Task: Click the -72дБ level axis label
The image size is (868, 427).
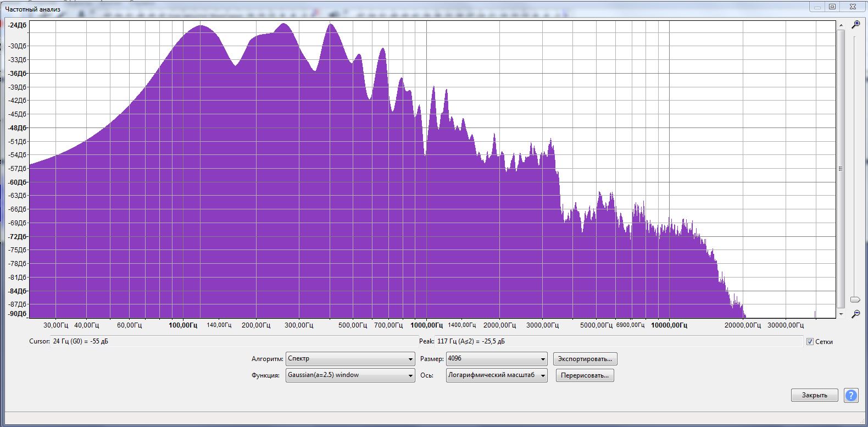Action: click(18, 236)
